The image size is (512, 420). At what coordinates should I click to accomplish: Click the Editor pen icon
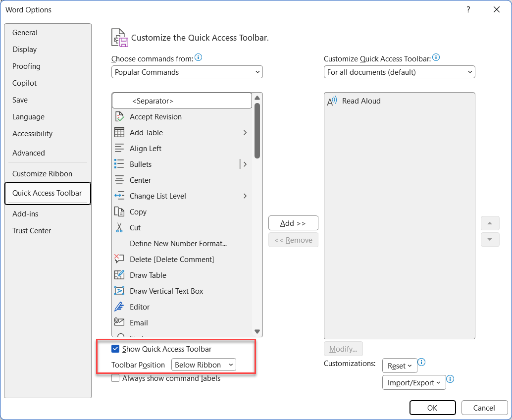tap(119, 307)
